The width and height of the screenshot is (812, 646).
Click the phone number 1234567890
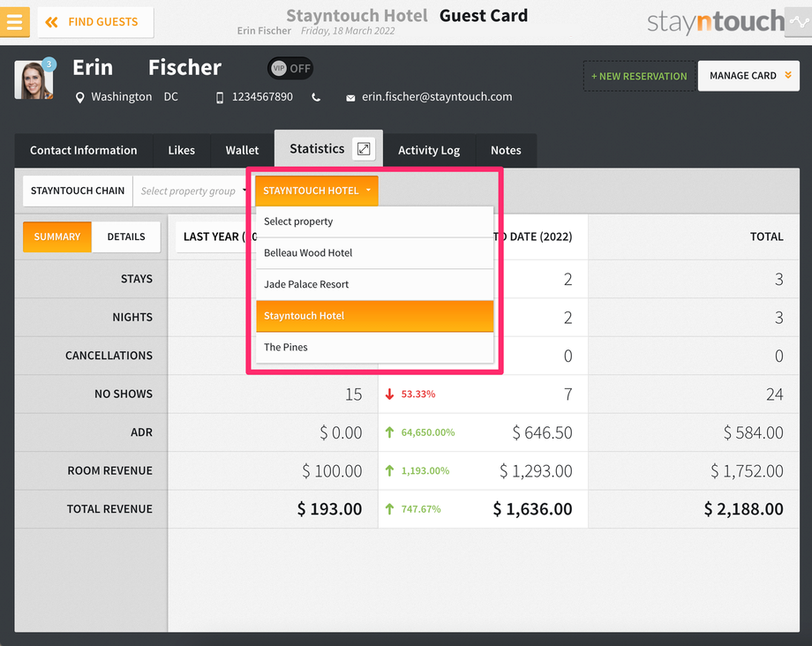262,97
